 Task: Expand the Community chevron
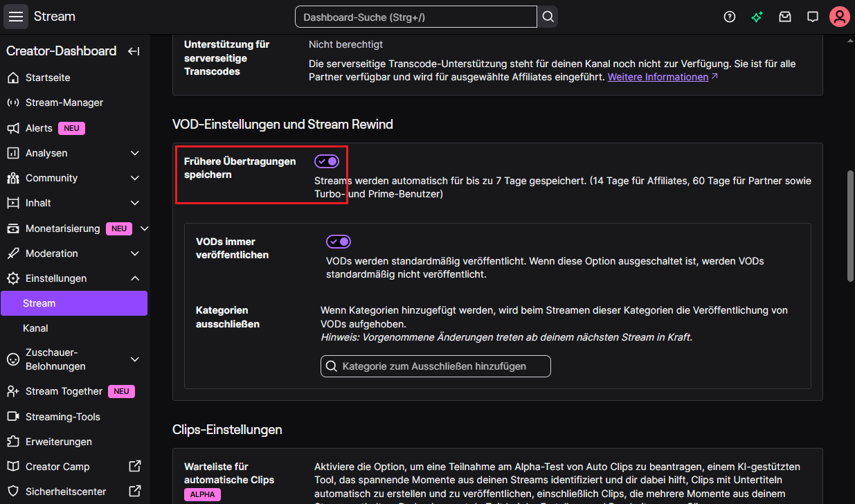point(135,178)
